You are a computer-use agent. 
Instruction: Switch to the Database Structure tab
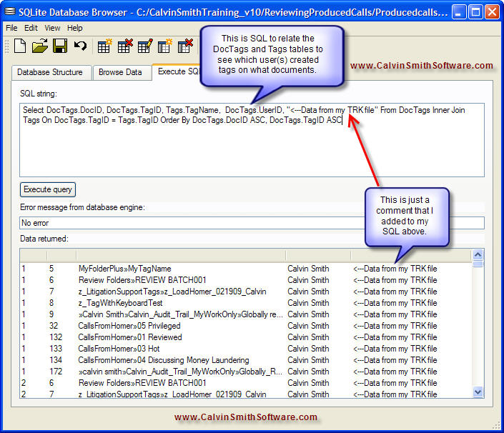click(49, 72)
